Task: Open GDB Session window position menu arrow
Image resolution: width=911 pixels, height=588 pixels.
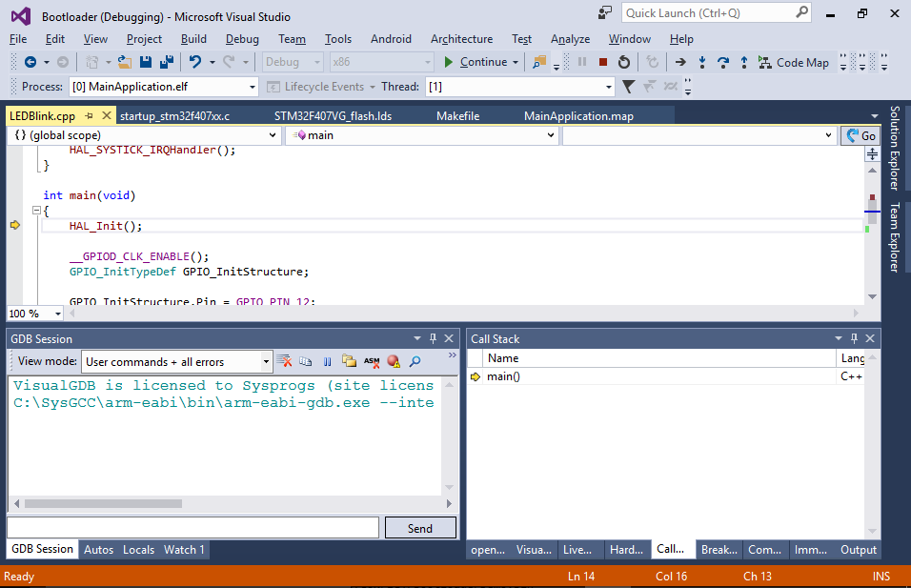Action: [x=417, y=338]
